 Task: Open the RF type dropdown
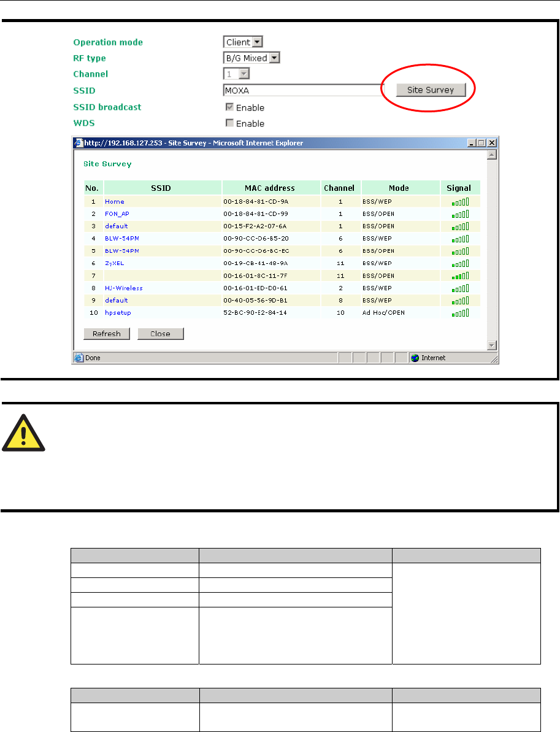click(x=251, y=58)
